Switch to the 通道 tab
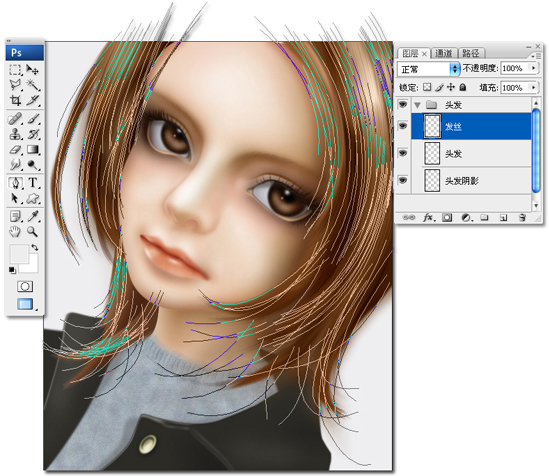The width and height of the screenshot is (550, 476). pyautogui.click(x=443, y=53)
